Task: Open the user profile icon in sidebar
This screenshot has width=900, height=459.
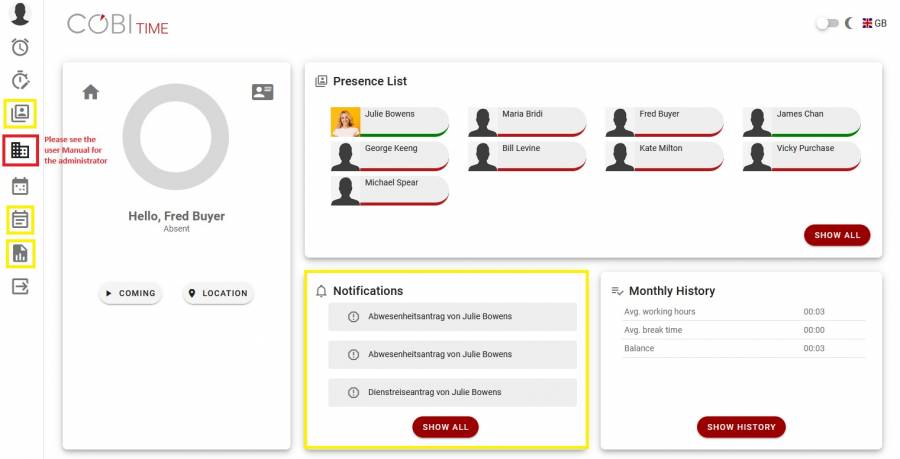Action: pos(20,14)
